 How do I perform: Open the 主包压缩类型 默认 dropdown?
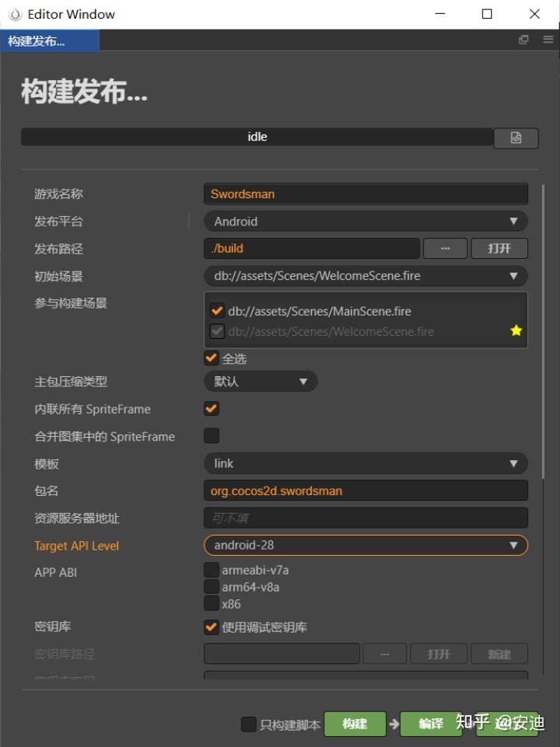(x=260, y=382)
